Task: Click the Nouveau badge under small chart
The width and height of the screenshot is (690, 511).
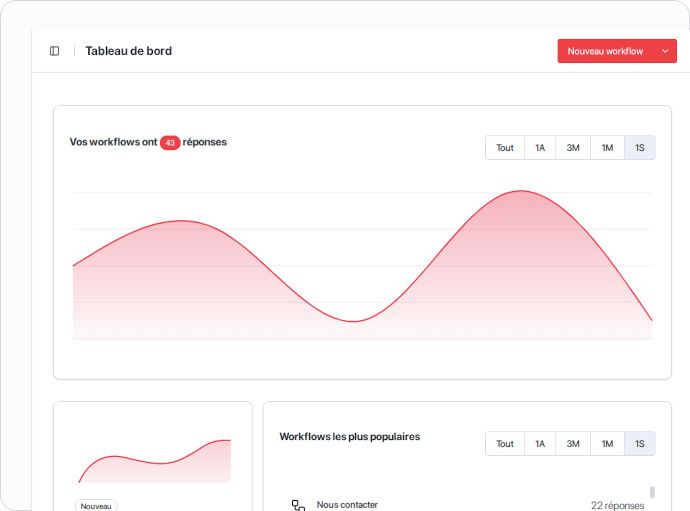Action: pos(96,506)
